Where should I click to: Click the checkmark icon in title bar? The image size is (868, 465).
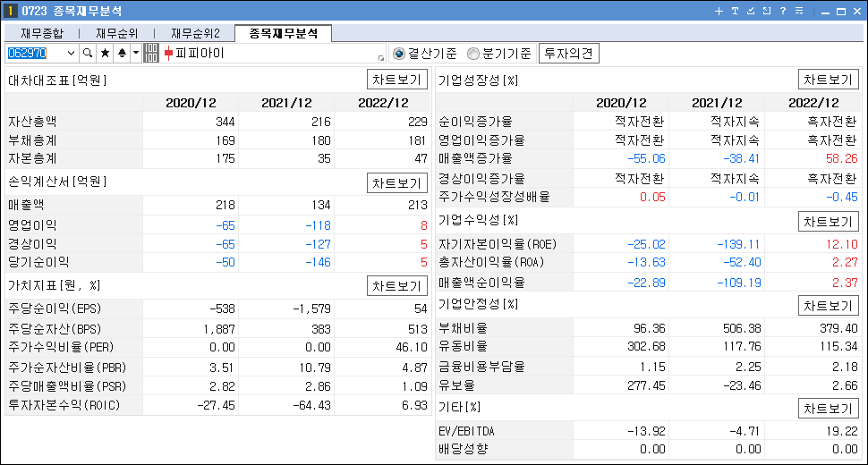(x=751, y=11)
